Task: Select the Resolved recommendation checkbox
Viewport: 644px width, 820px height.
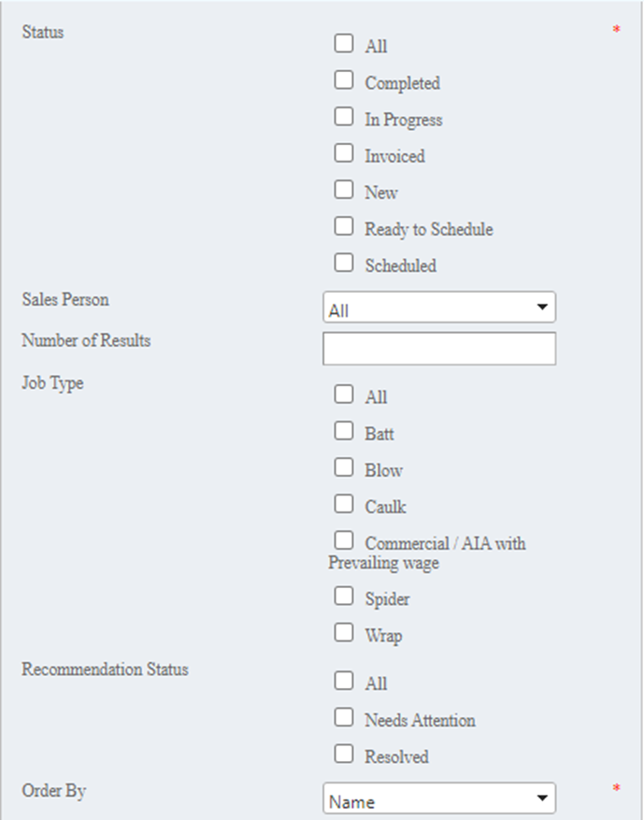Action: coord(344,754)
